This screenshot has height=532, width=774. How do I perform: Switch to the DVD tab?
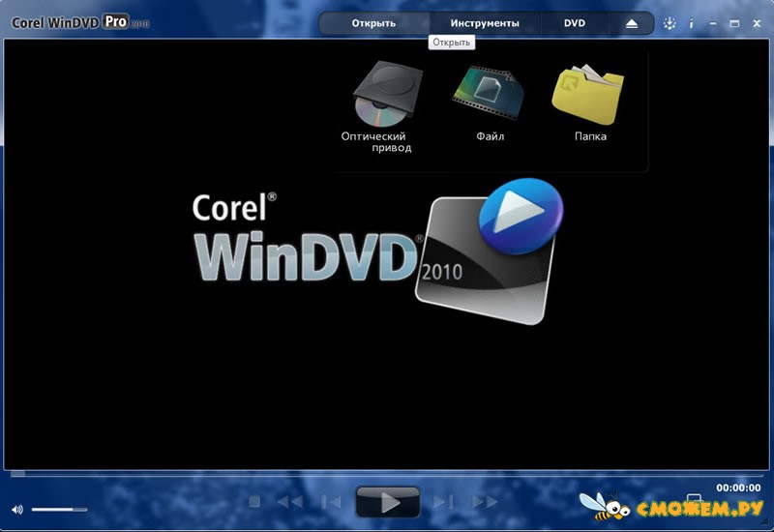[575, 23]
